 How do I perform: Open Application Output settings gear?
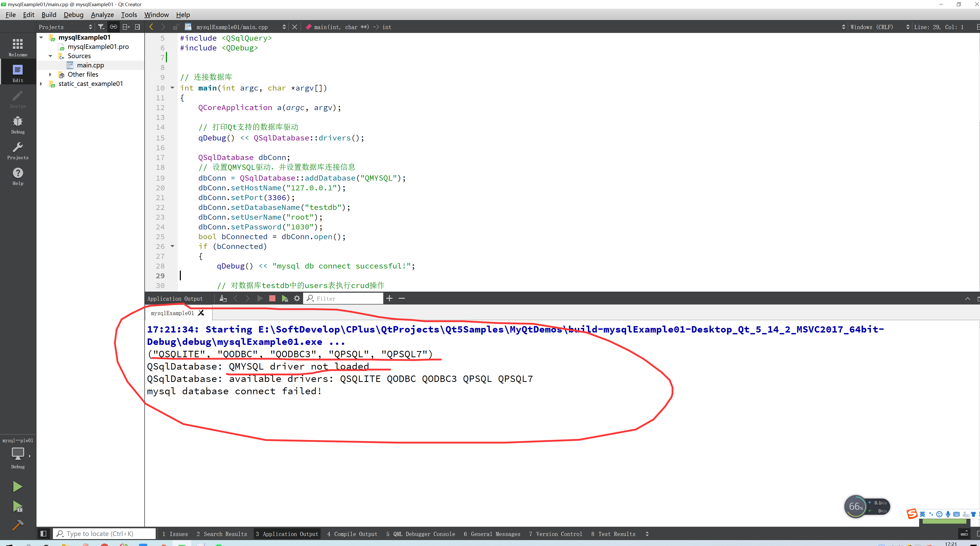click(x=297, y=299)
